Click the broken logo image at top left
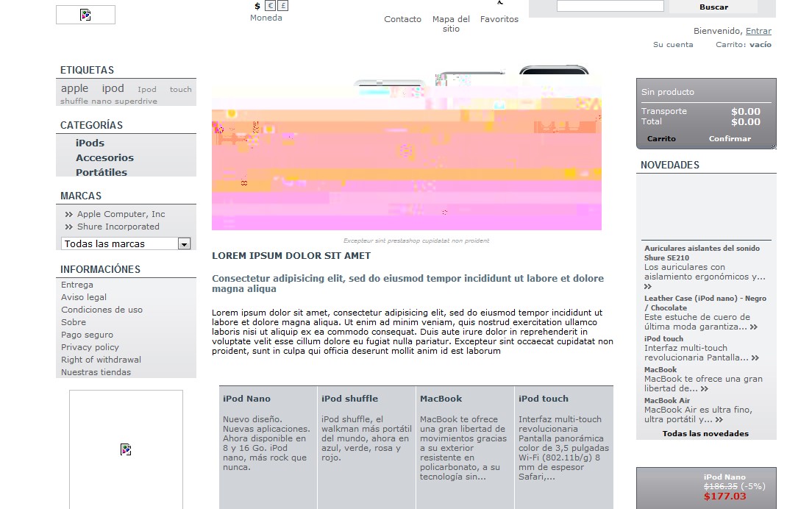The image size is (812, 509). 85,15
